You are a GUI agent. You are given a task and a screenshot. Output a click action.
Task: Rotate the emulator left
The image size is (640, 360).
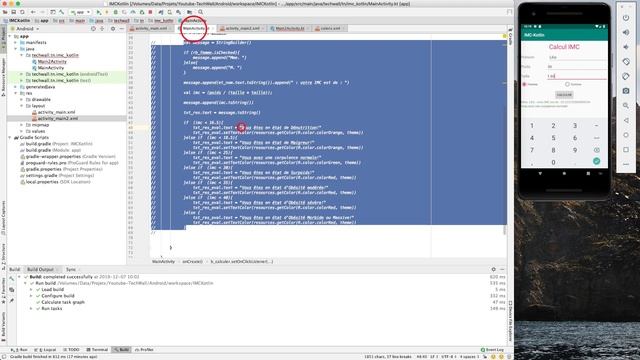click(626, 62)
